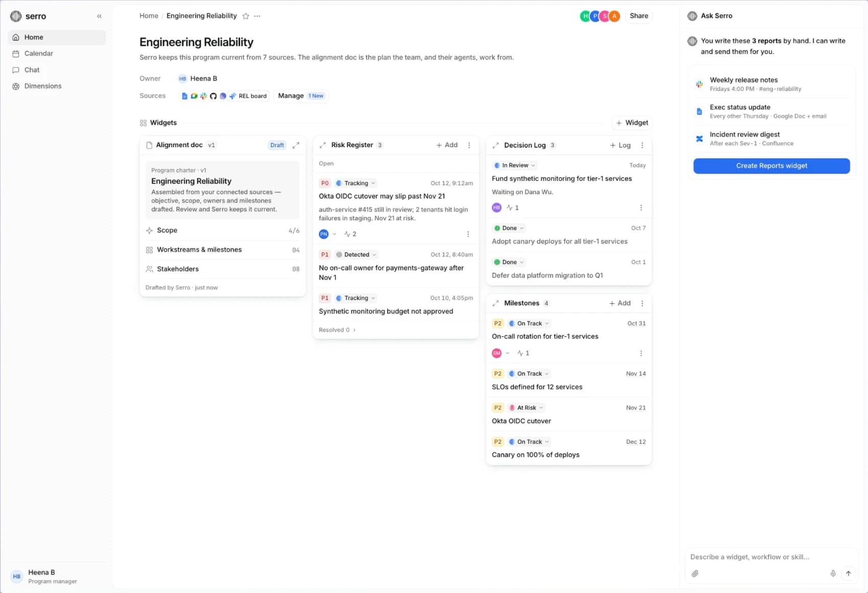Expand the Resolved 0 section

click(337, 330)
